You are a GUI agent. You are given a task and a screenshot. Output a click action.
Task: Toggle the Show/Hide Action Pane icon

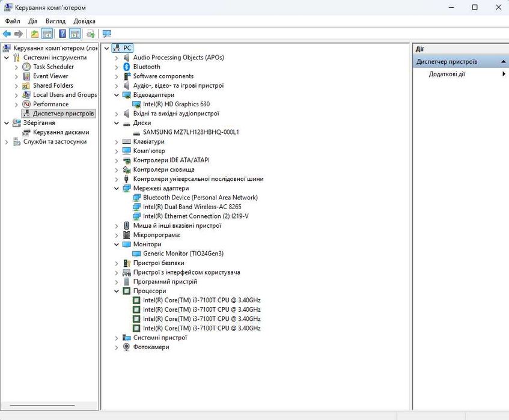pos(75,34)
